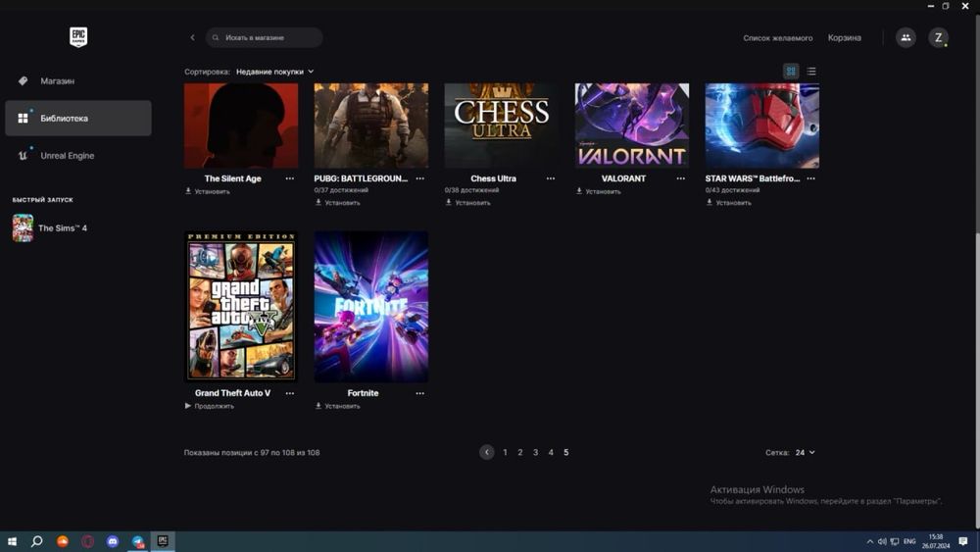
Task: Switch to list view layout
Action: pos(811,72)
